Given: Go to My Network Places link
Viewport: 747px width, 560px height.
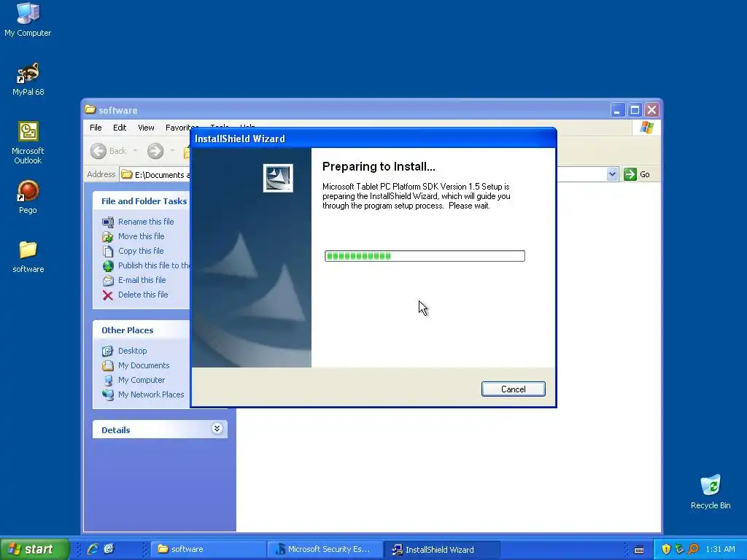Looking at the screenshot, I should [x=151, y=394].
